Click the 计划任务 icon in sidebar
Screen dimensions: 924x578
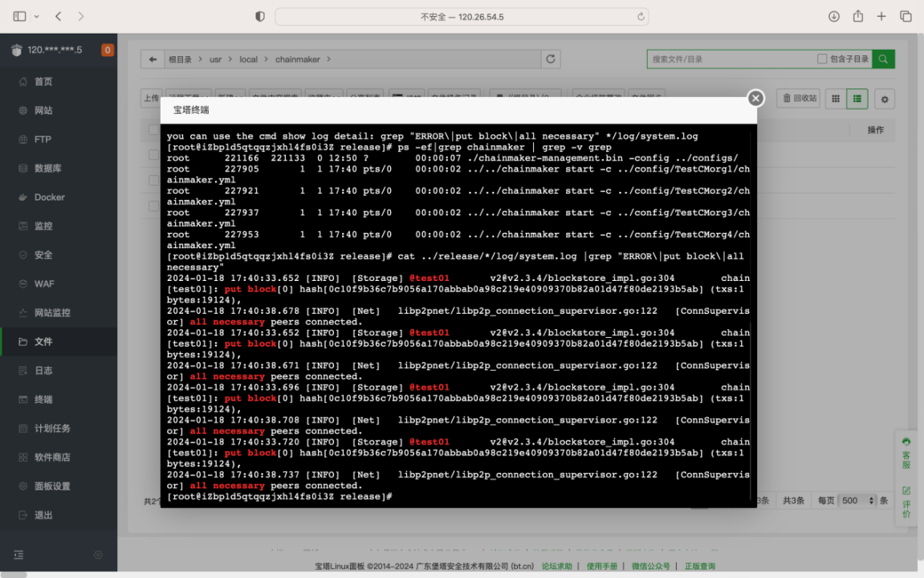tap(23, 428)
